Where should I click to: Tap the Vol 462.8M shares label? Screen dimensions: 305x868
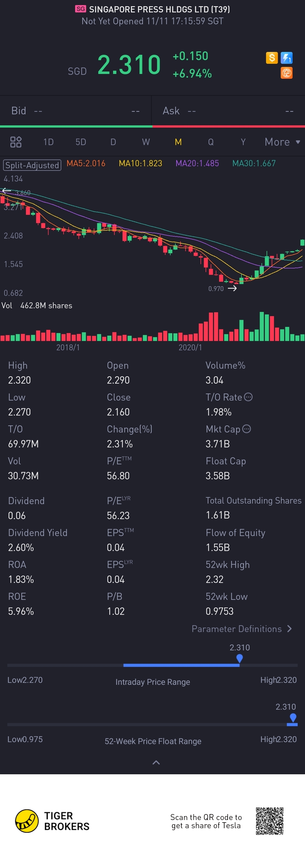coord(37,305)
